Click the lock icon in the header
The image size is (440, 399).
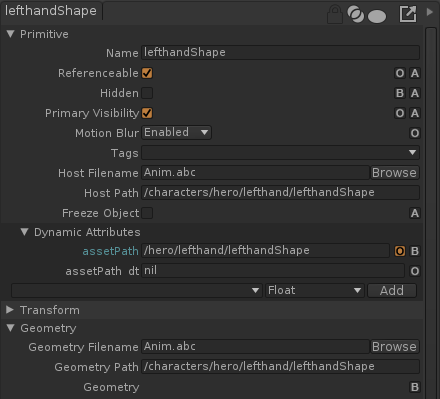335,14
